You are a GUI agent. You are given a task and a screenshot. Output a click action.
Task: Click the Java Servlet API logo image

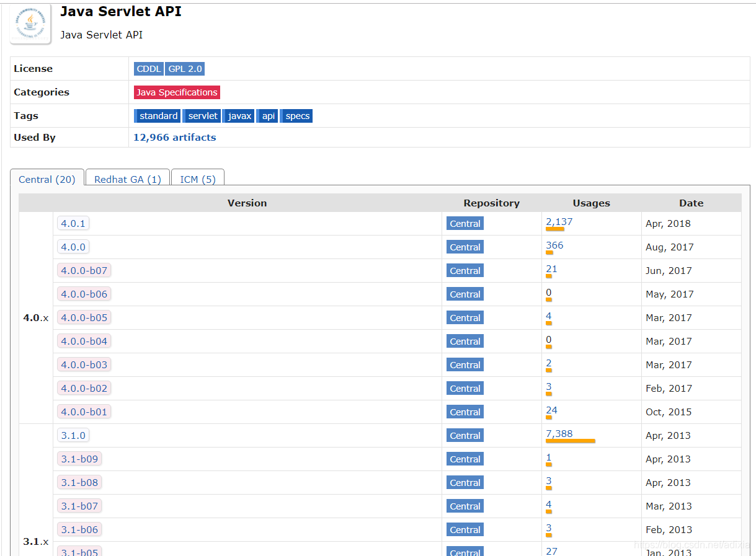tap(30, 24)
